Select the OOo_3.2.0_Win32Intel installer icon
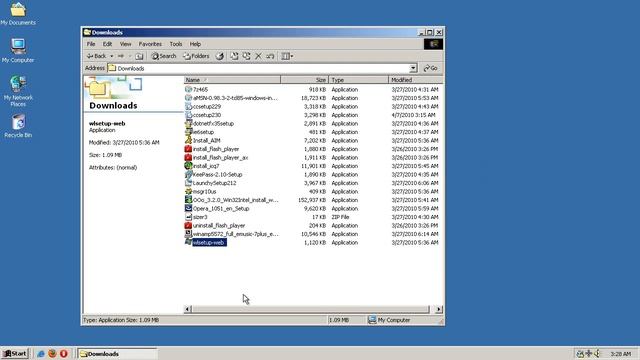 click(x=188, y=200)
